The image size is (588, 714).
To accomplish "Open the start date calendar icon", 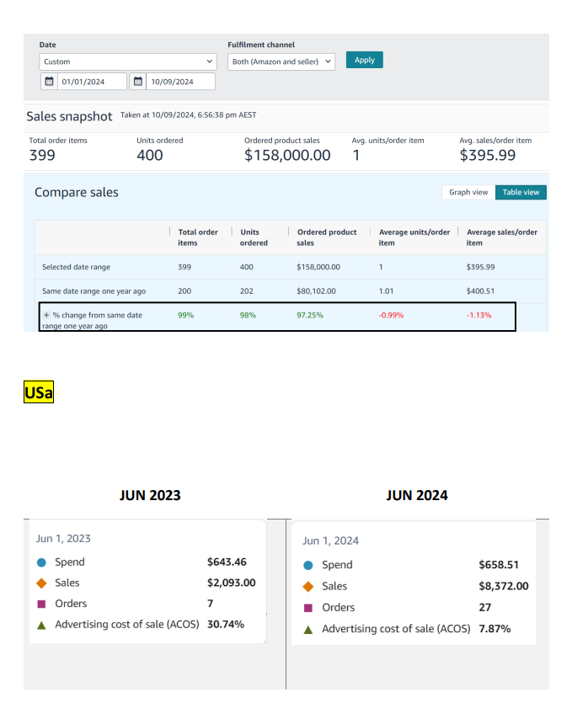I will tap(49, 82).
